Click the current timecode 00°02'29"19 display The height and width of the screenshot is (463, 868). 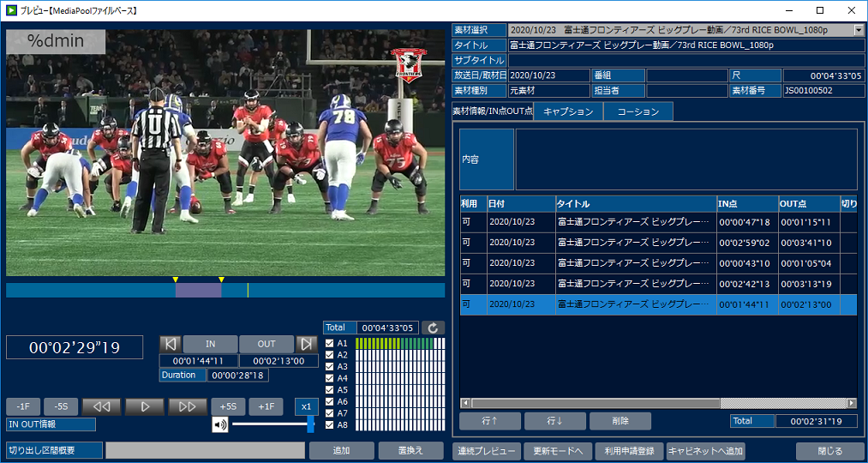(75, 347)
